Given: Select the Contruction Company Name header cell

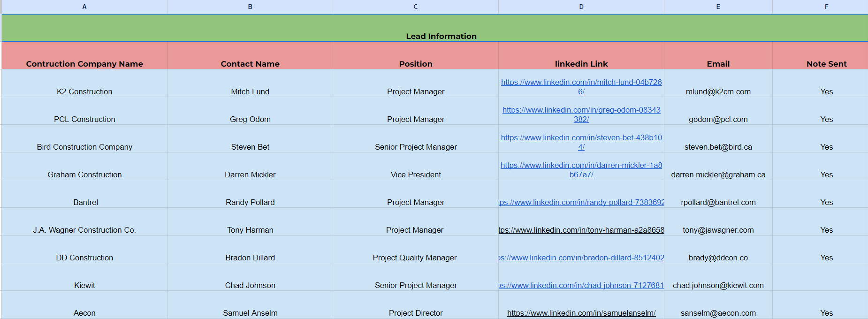Looking at the screenshot, I should point(84,64).
